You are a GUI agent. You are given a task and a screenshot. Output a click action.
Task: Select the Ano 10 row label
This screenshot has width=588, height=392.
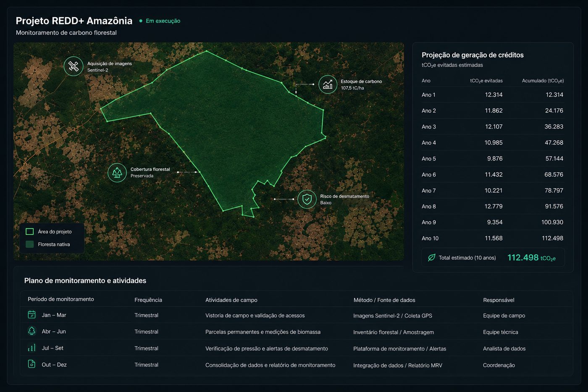coord(430,238)
